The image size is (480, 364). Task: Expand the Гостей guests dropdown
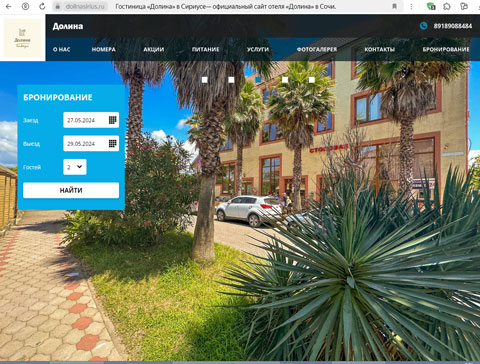coord(75,167)
